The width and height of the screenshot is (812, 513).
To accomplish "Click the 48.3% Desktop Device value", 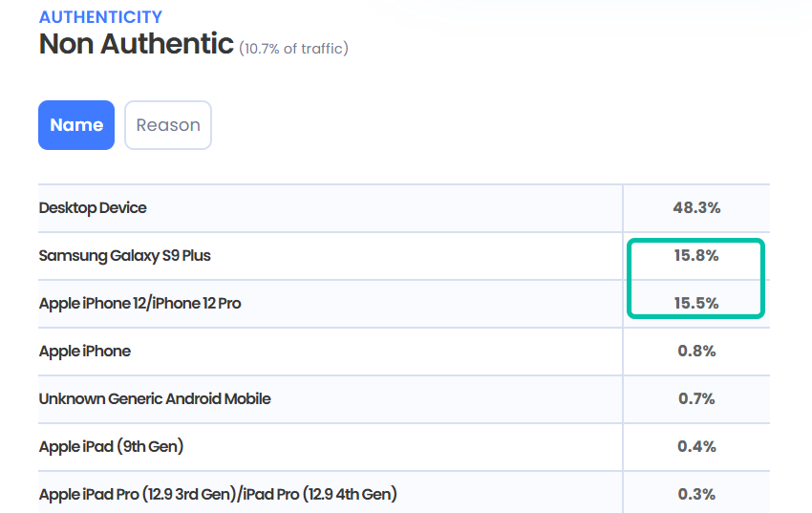I will click(x=696, y=207).
